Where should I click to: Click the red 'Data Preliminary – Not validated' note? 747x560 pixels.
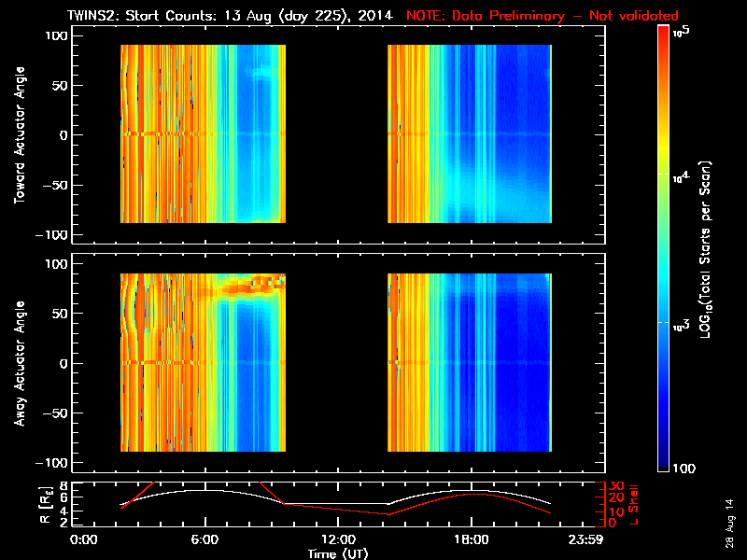(543, 15)
